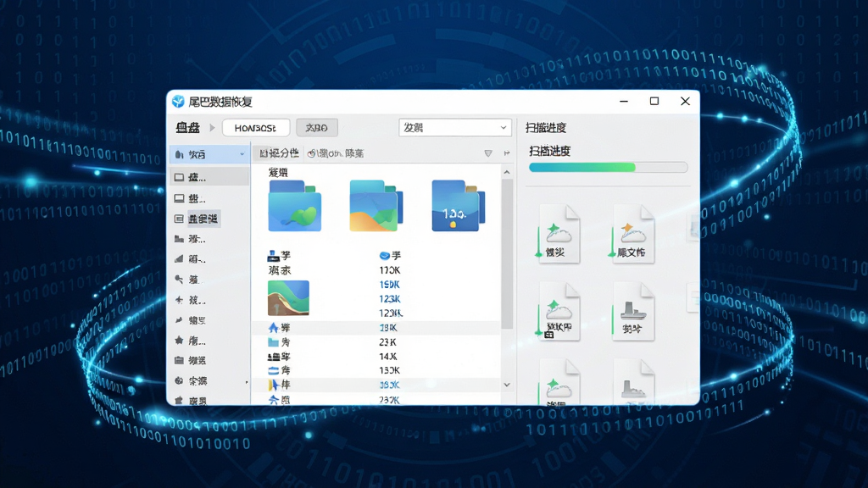Viewport: 868px width, 488px height.
Task: Select the landscape picture thumbnail in file list
Action: coord(288,297)
